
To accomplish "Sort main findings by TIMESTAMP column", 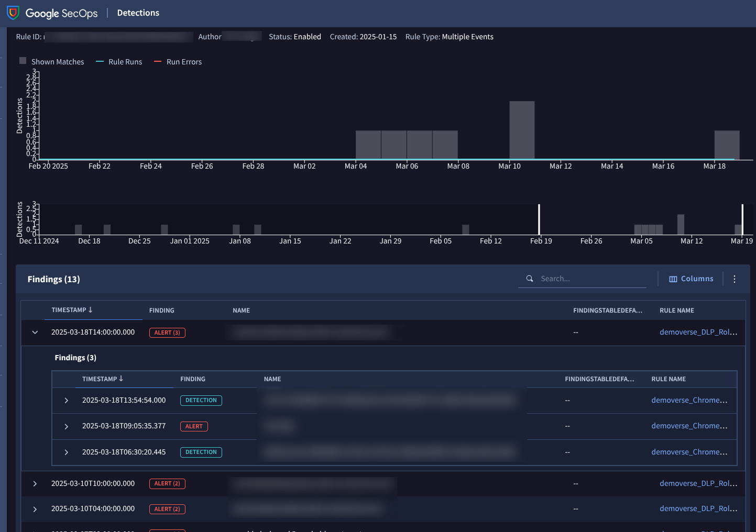I will [72, 310].
